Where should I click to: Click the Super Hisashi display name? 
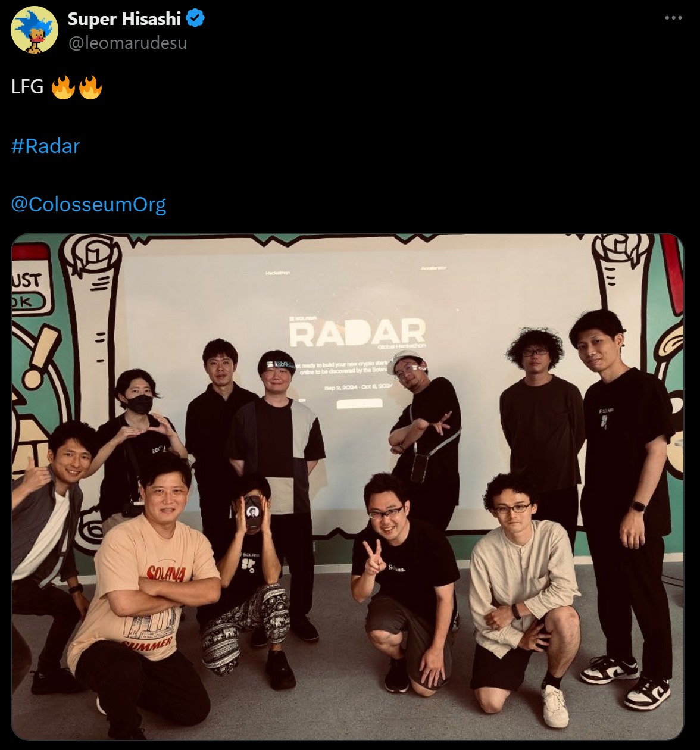[124, 19]
